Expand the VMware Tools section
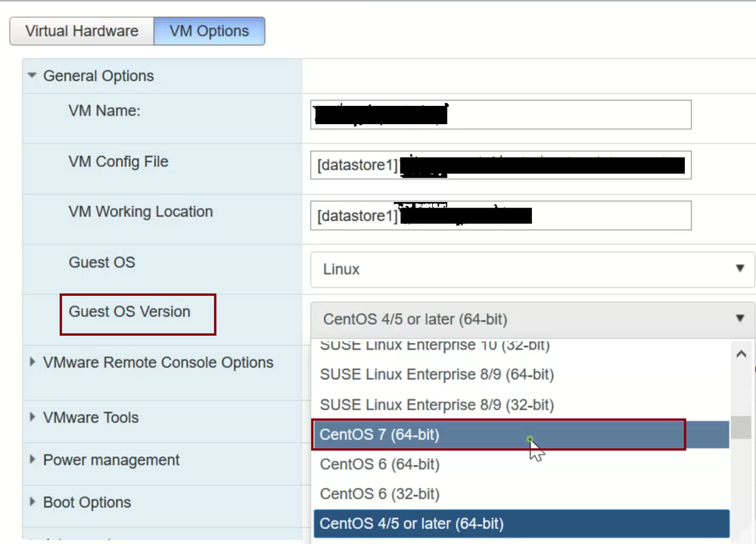756x544 pixels. pos(33,417)
